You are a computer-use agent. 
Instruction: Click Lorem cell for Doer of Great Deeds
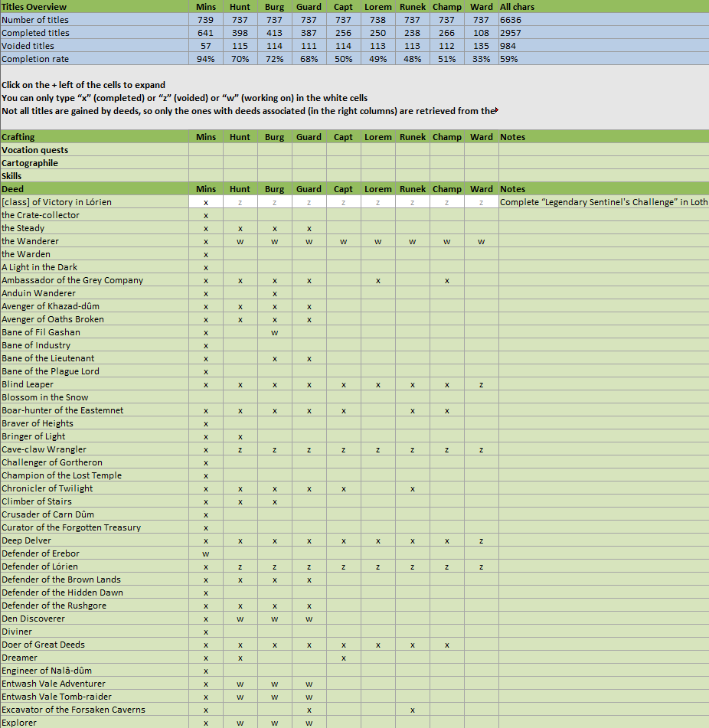[x=378, y=644]
